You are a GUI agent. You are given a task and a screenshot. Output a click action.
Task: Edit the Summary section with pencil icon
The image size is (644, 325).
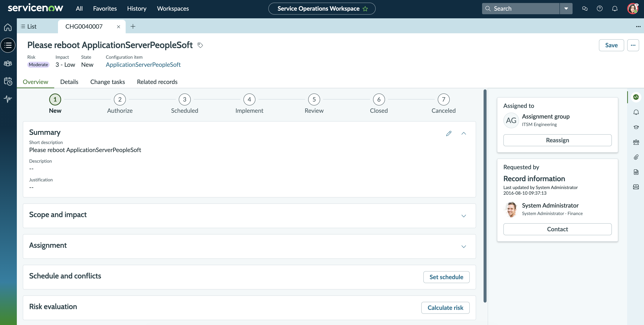449,134
